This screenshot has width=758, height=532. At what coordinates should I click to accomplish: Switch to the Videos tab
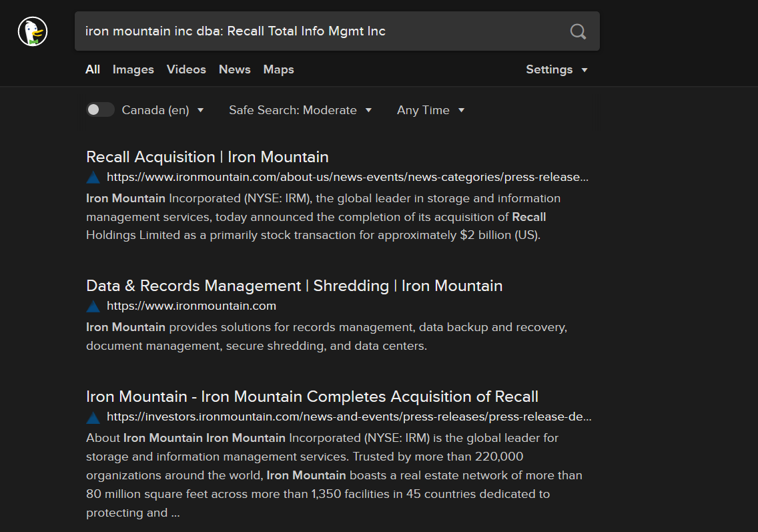coord(186,69)
